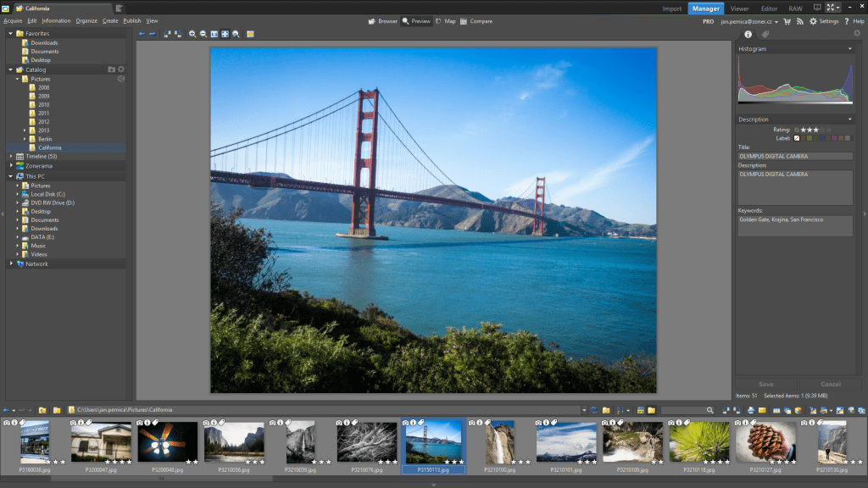Switch to the RAW tab
868x488 pixels.
(795, 8)
